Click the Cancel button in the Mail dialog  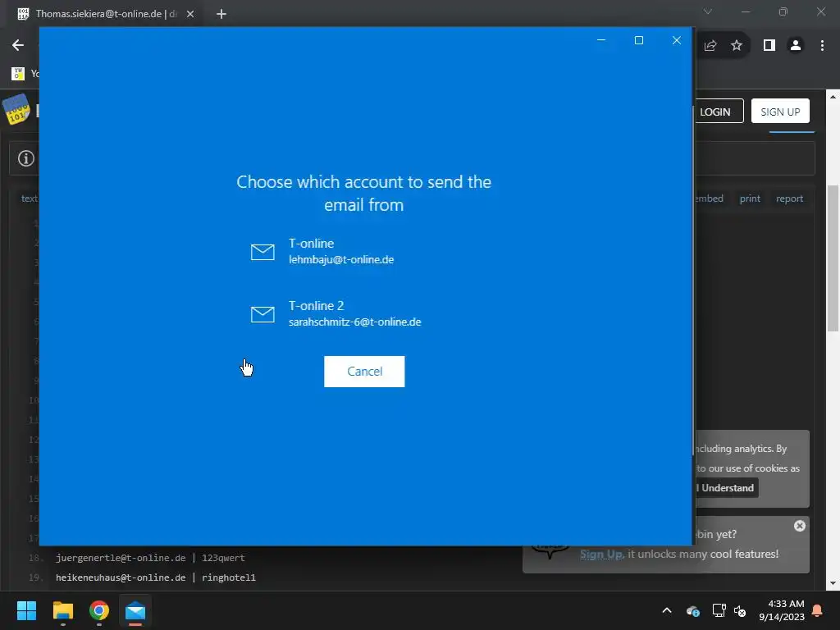[x=364, y=372]
